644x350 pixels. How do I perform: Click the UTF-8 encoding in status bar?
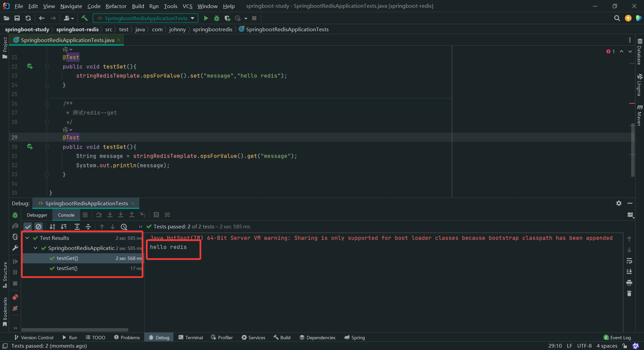pos(584,346)
